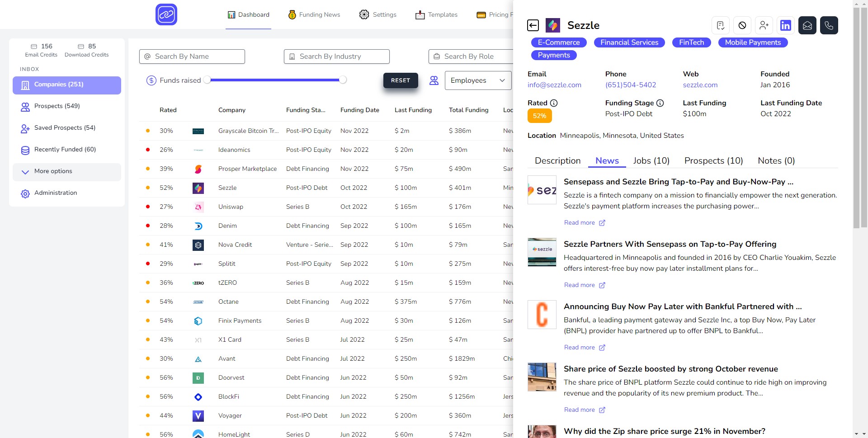Expand More options in sidebar
868x438 pixels.
click(x=67, y=172)
